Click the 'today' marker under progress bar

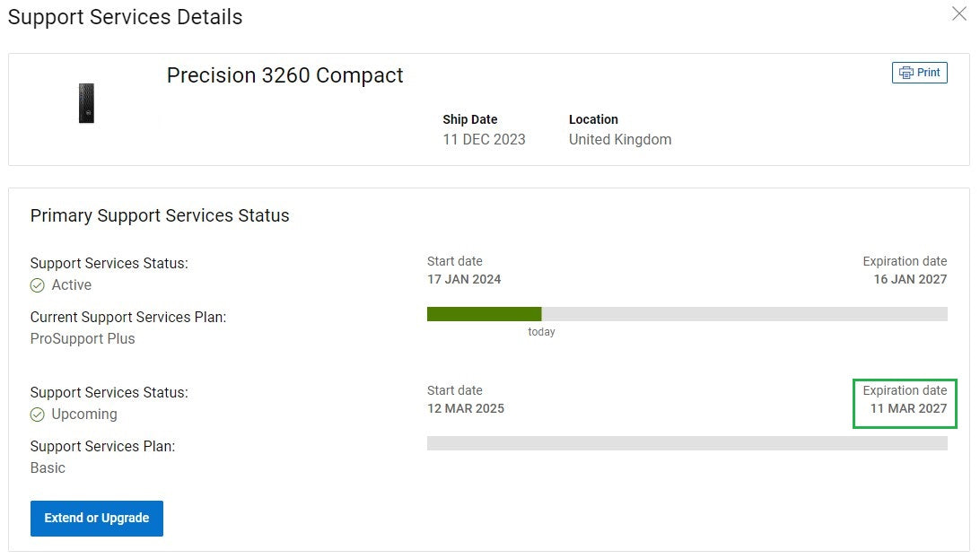click(541, 332)
